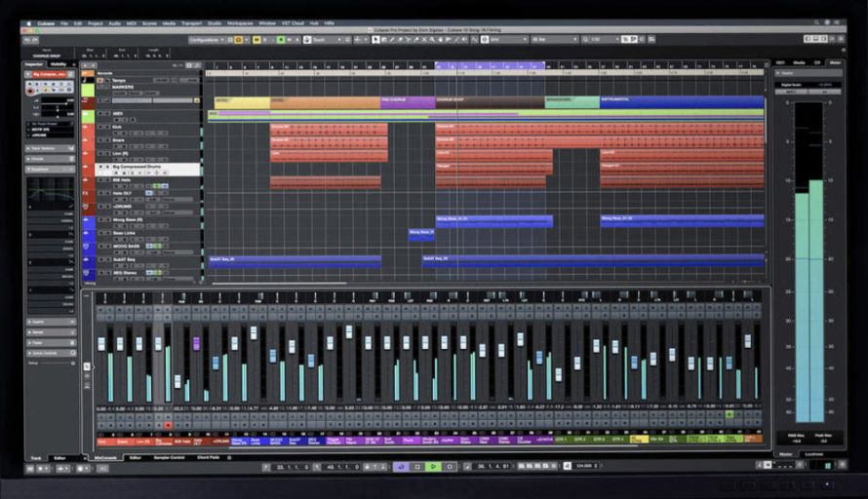Expand the Track Versions inspector section

(x=50, y=148)
